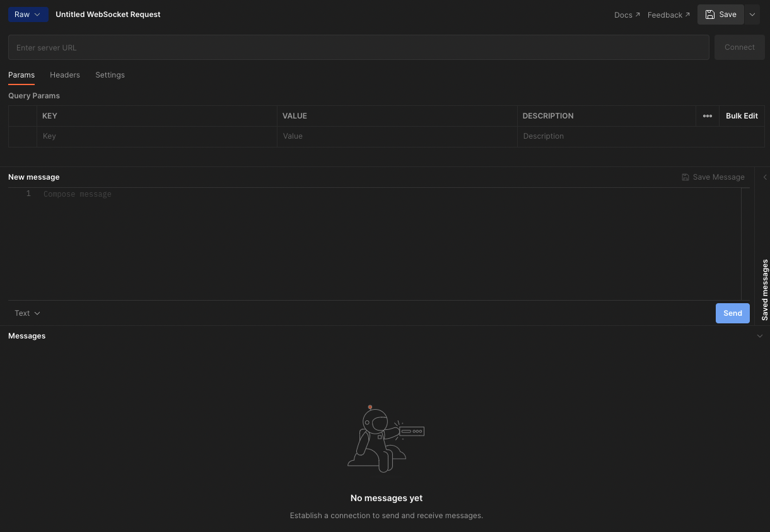The height and width of the screenshot is (532, 770).
Task: Open the Text message format dropdown
Action: point(27,313)
